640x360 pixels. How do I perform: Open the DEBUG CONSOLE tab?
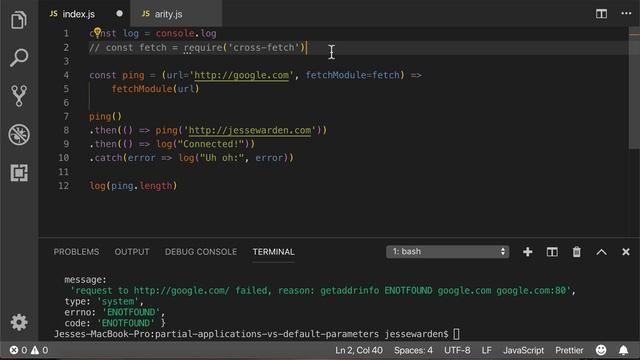(201, 252)
